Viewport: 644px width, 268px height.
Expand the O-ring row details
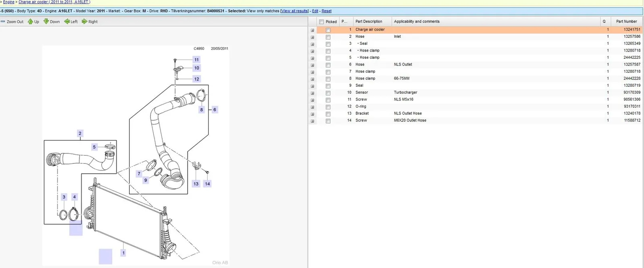click(x=312, y=107)
